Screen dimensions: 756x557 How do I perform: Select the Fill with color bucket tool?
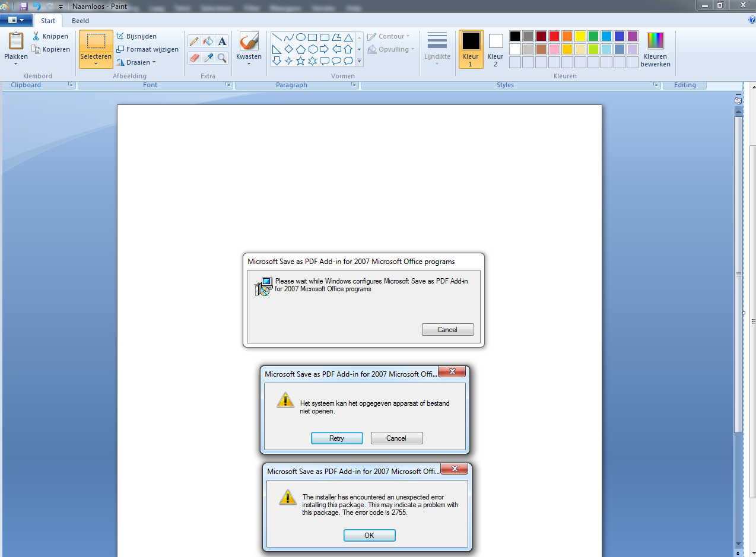(208, 42)
